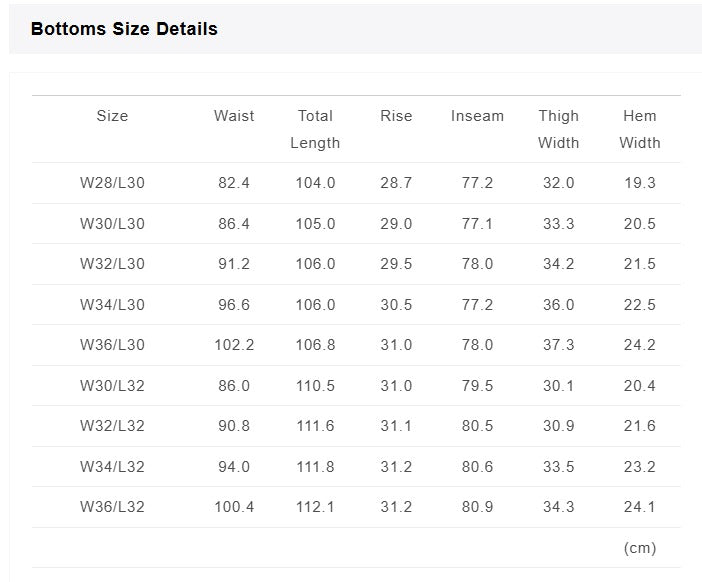702x582 pixels.
Task: Select the W32/L30 size label
Action: (x=112, y=264)
